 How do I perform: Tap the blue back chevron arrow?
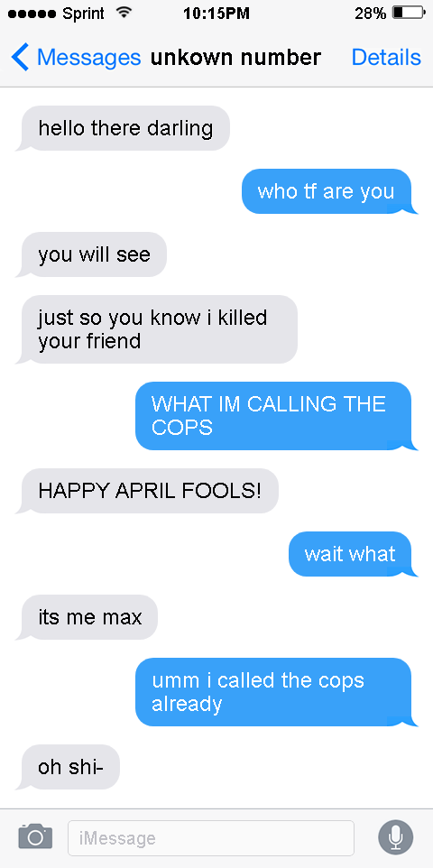(x=19, y=58)
